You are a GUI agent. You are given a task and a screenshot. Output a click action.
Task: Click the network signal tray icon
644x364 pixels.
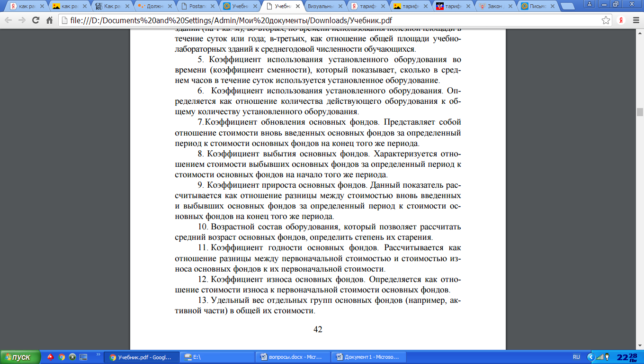coord(599,357)
